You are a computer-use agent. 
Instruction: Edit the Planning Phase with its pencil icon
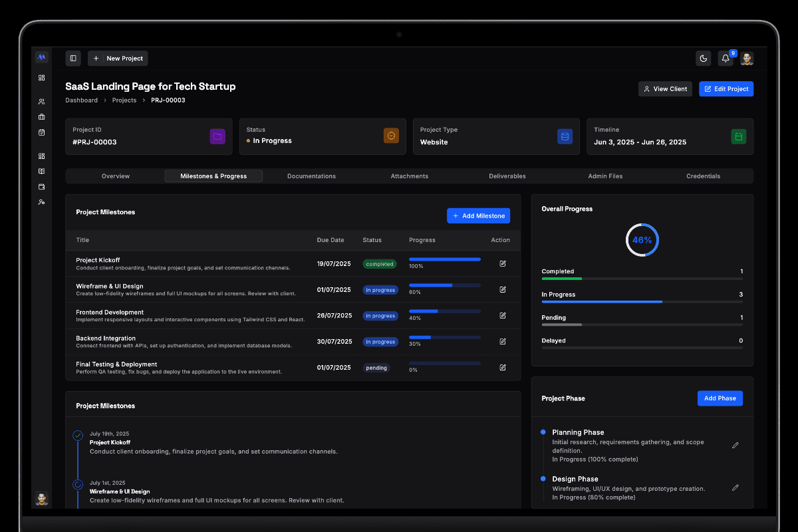pyautogui.click(x=735, y=445)
